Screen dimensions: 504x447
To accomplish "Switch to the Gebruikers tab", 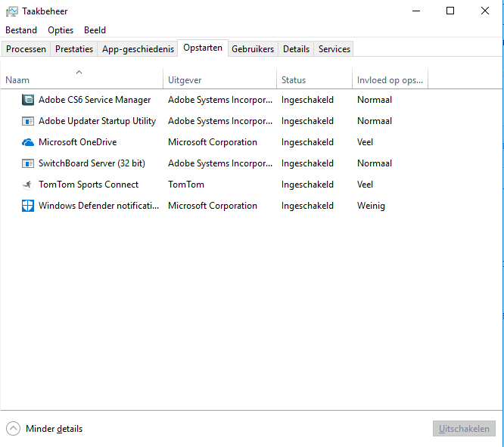I will click(253, 49).
